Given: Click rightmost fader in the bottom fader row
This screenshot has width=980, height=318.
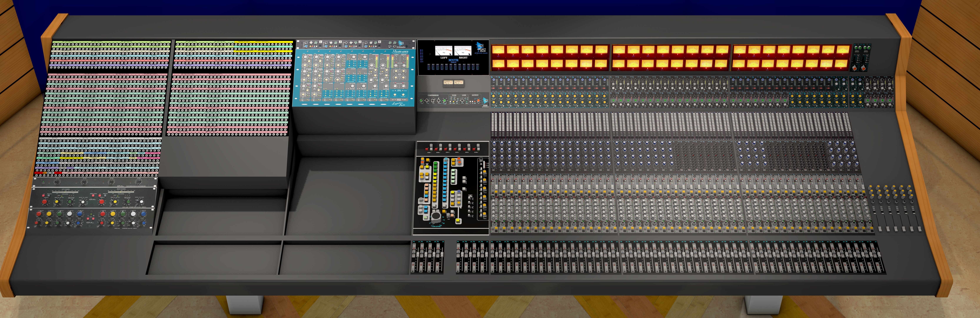Looking at the screenshot, I should click(879, 255).
